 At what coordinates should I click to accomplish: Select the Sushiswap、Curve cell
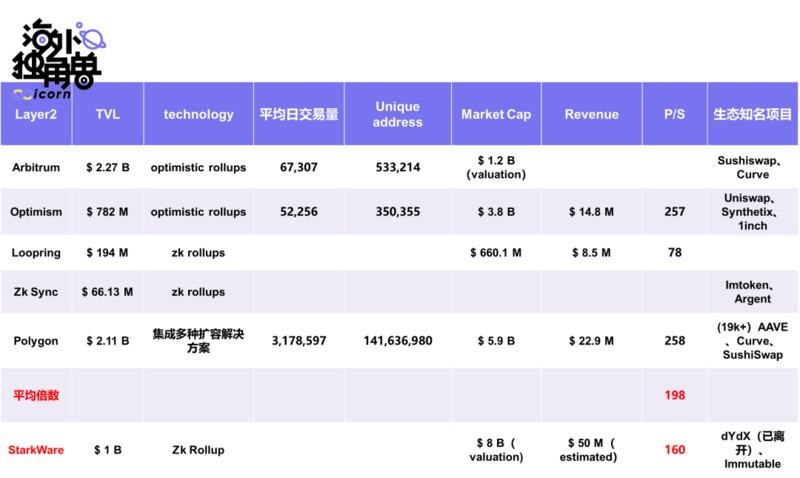[x=753, y=167]
